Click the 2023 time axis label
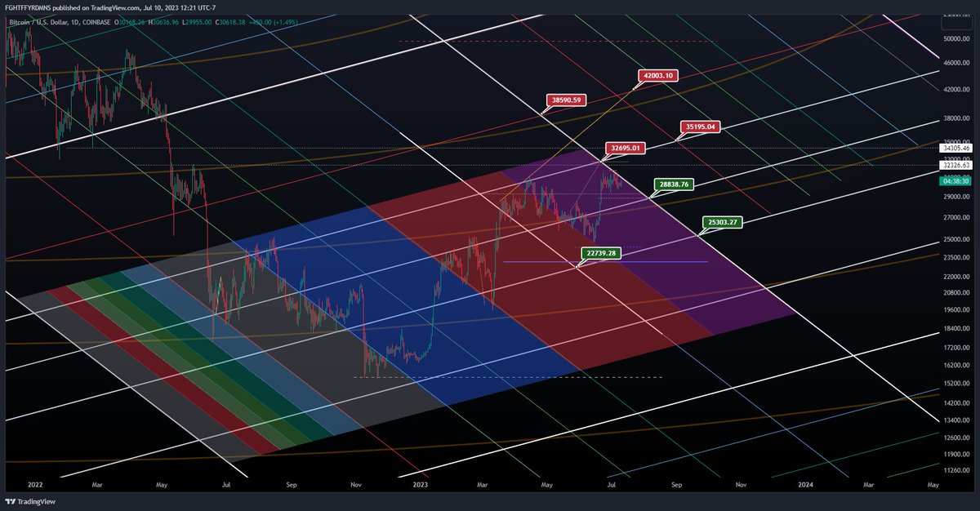This screenshot has height=511, width=980. coord(421,484)
